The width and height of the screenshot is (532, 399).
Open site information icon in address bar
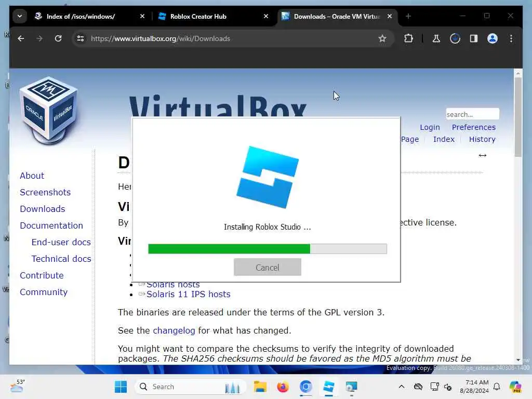pos(81,38)
